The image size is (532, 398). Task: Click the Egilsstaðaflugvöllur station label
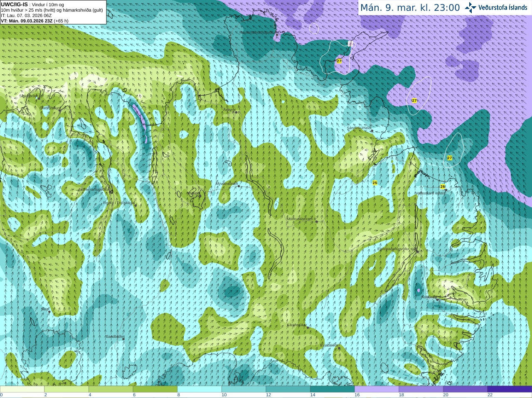point(397,249)
